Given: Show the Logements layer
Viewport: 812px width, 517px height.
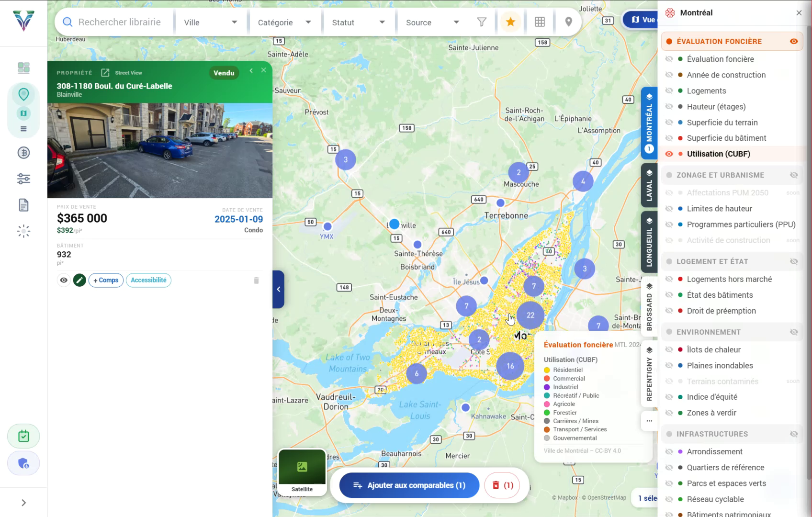Looking at the screenshot, I should 669,91.
